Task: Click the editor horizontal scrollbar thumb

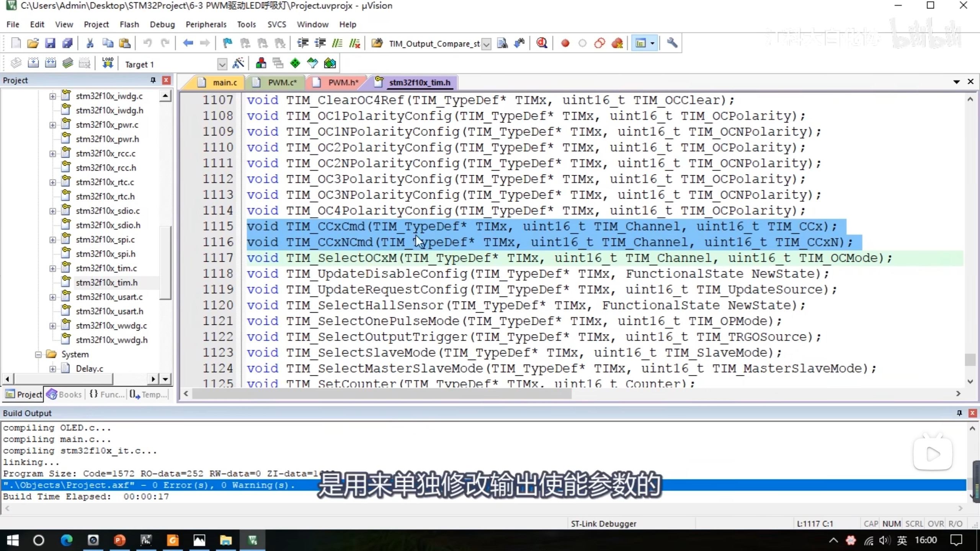Action: [x=381, y=393]
